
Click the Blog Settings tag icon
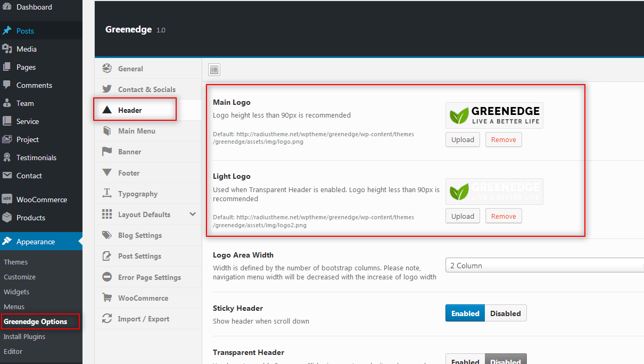click(x=107, y=235)
